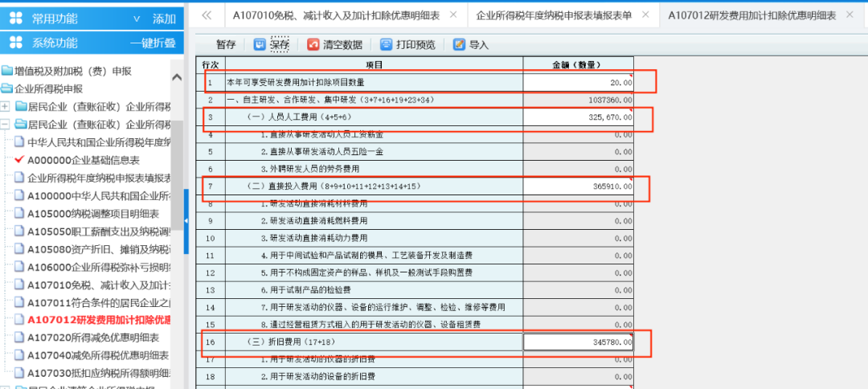Click document icon beside A107020所得减免优惠明细表
The height and width of the screenshot is (389, 868).
[x=19, y=338]
